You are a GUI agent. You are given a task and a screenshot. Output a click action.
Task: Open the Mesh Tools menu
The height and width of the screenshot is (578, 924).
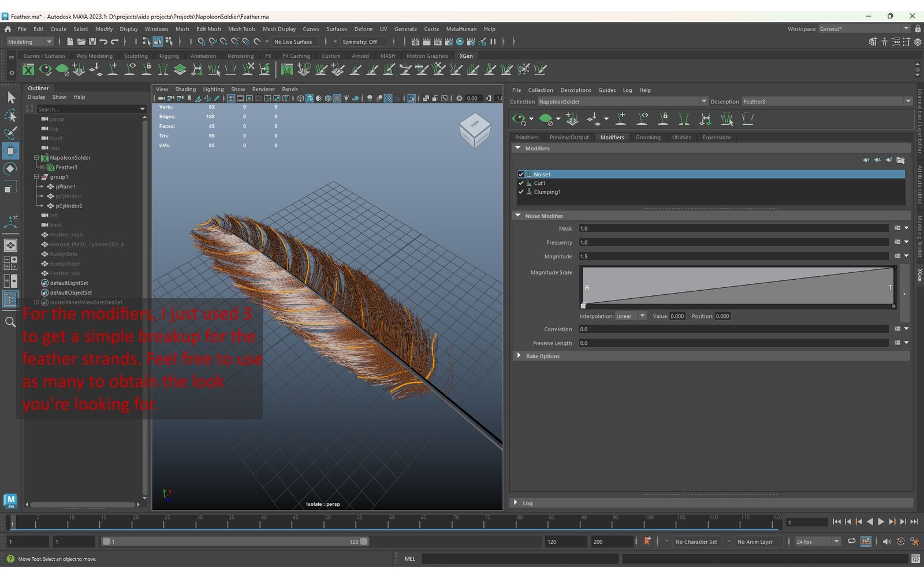241,29
